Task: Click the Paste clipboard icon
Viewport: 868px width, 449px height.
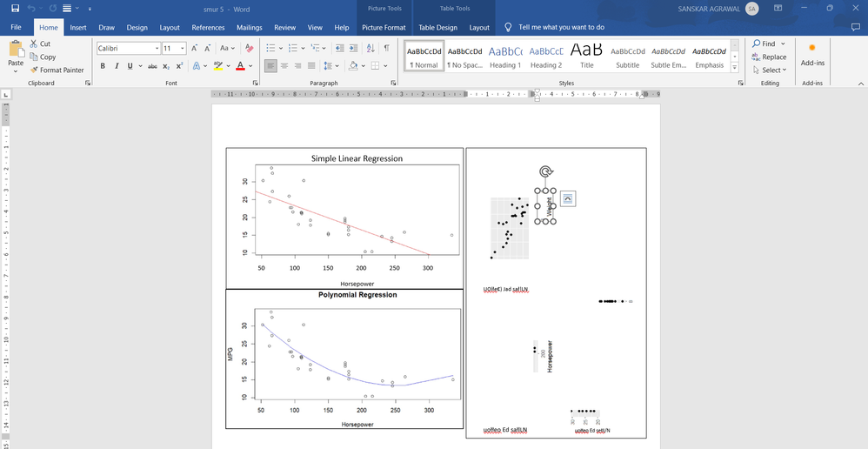Action: 16,49
